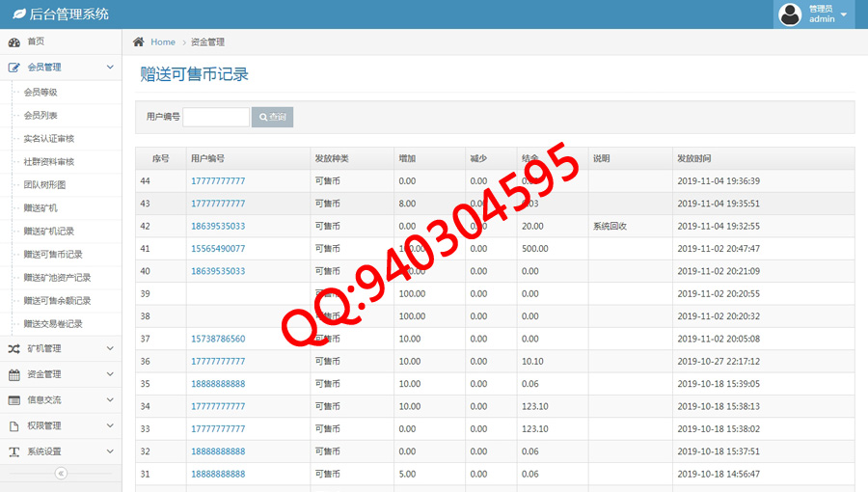Select 会员列表 from sidebar menu

41,115
